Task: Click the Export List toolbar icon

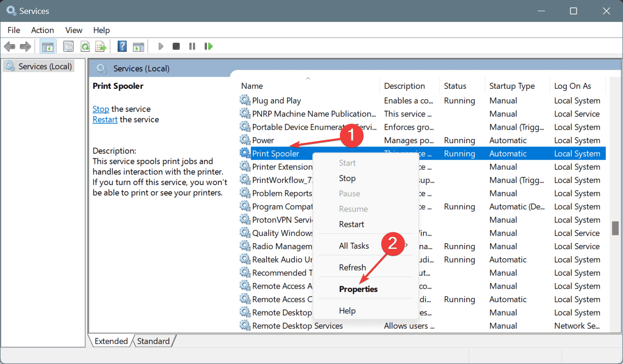Action: [x=101, y=46]
